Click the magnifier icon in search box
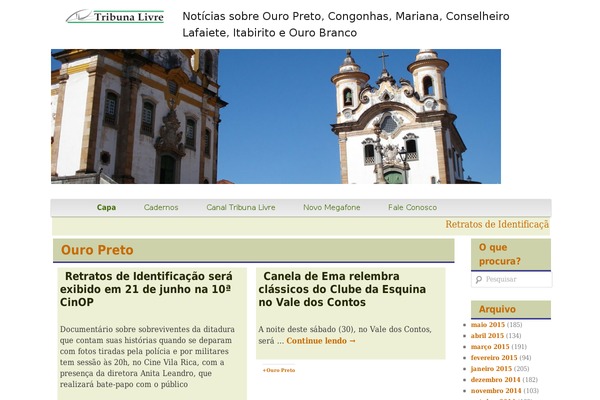This screenshot has height=400, width=600. (x=478, y=280)
